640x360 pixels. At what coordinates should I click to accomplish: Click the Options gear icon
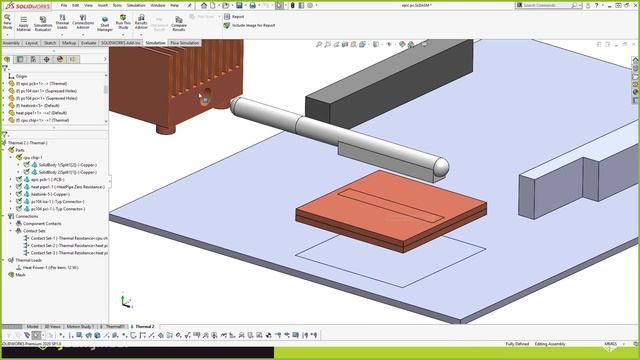click(x=310, y=5)
